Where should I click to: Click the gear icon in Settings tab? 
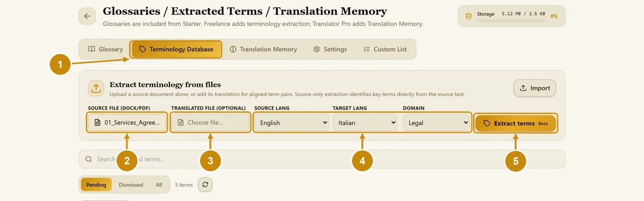coord(316,49)
